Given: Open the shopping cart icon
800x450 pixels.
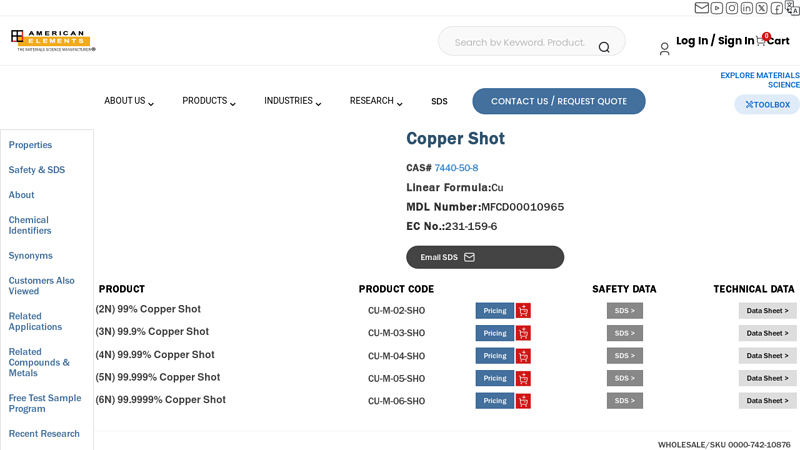Looking at the screenshot, I should coord(761,41).
